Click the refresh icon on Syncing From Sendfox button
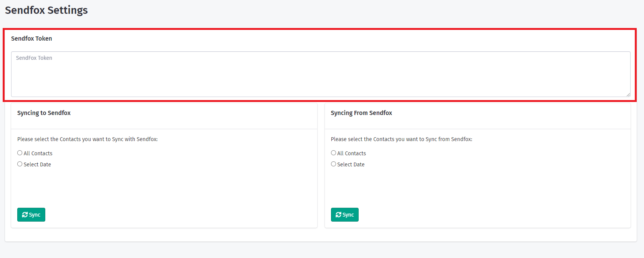Screen dimensions: 644x258 [x=338, y=215]
